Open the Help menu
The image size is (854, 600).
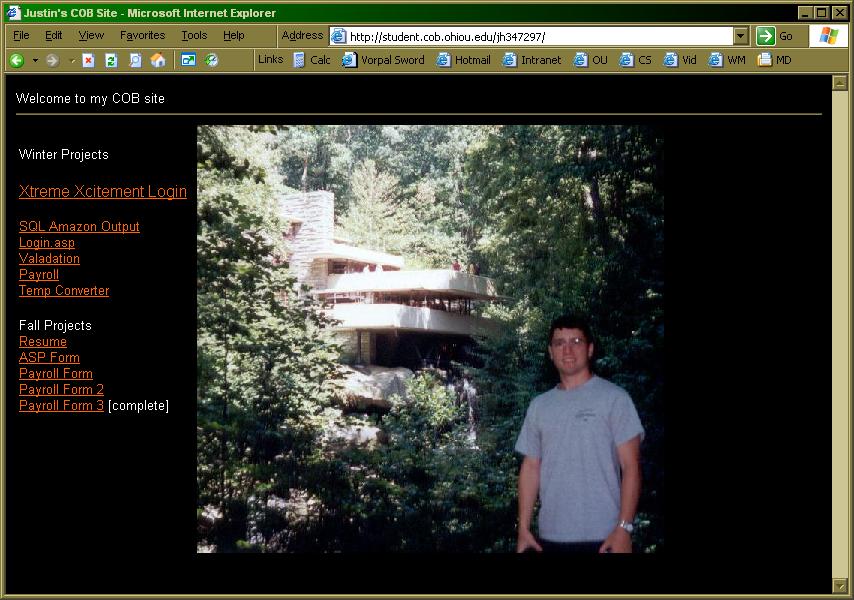[x=234, y=35]
